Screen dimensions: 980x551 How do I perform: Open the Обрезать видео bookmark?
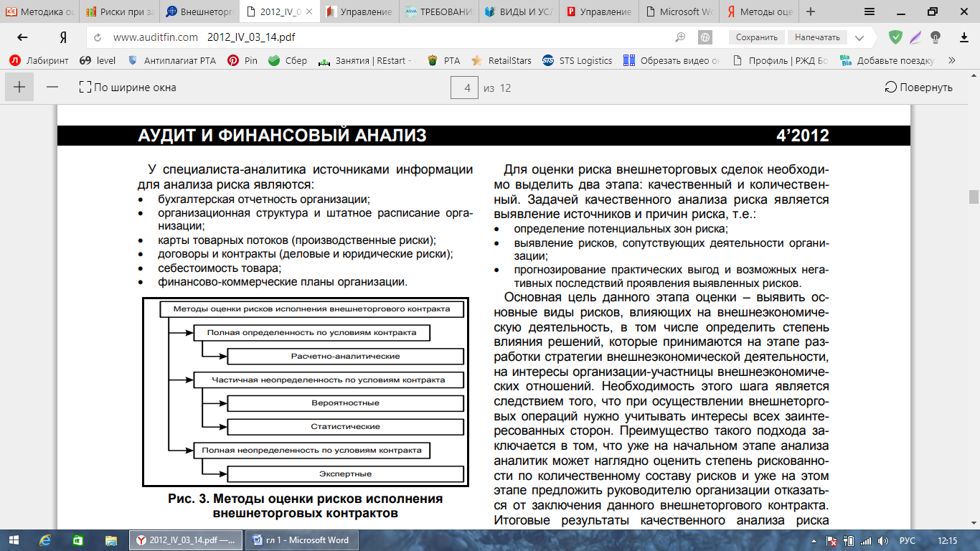tap(672, 61)
